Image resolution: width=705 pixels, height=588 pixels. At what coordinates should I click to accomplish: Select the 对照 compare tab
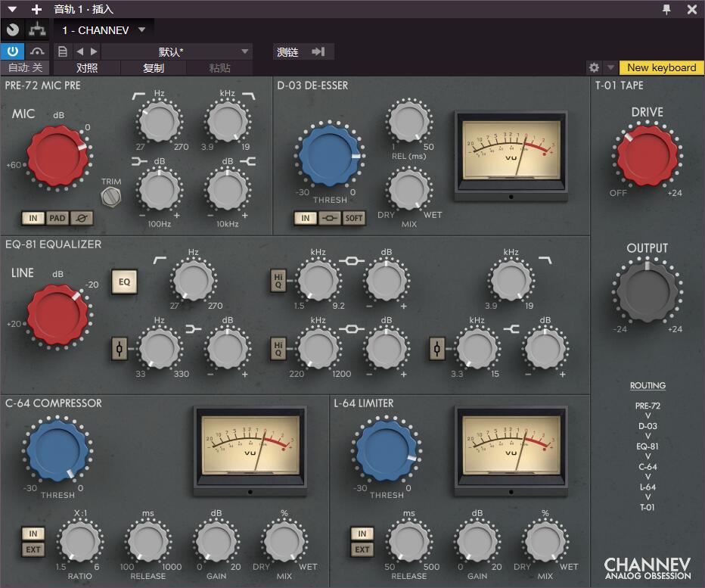[87, 68]
